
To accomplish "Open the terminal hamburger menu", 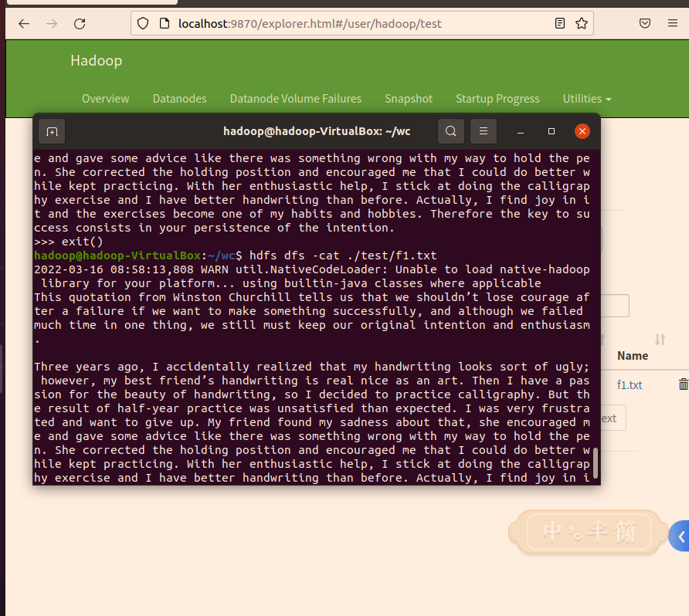I will point(484,131).
